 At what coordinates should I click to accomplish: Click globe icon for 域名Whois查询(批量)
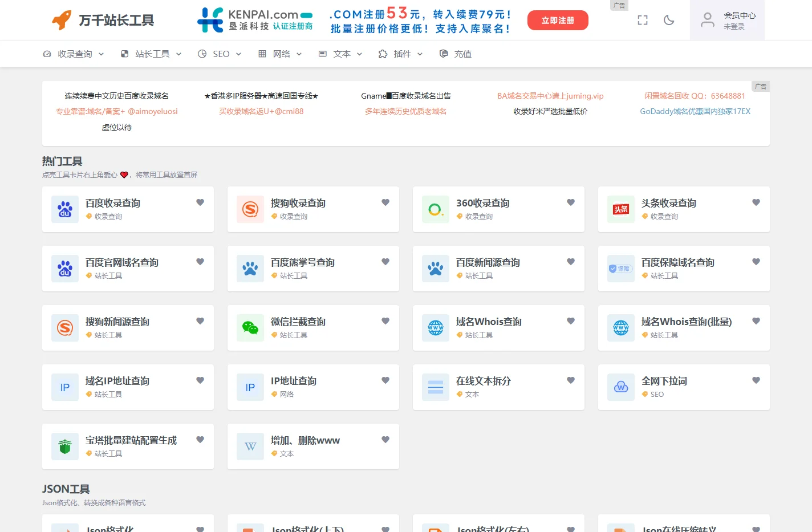click(x=621, y=328)
